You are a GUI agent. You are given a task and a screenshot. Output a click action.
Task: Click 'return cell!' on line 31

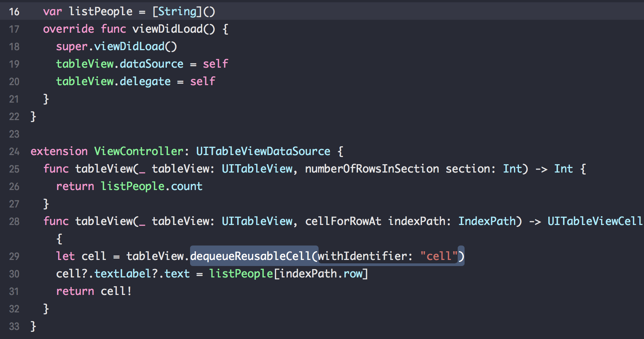point(94,291)
